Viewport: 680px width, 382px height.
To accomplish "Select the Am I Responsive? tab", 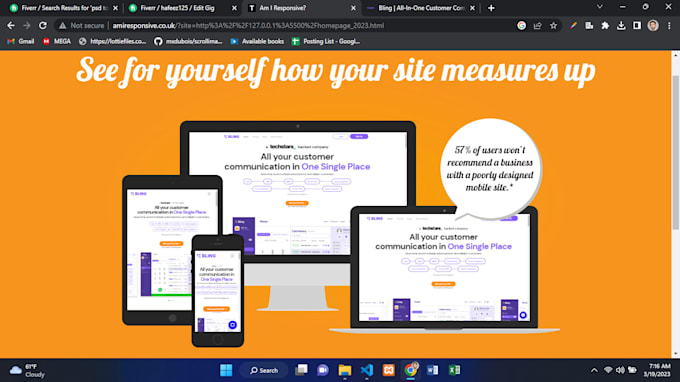I will point(301,8).
